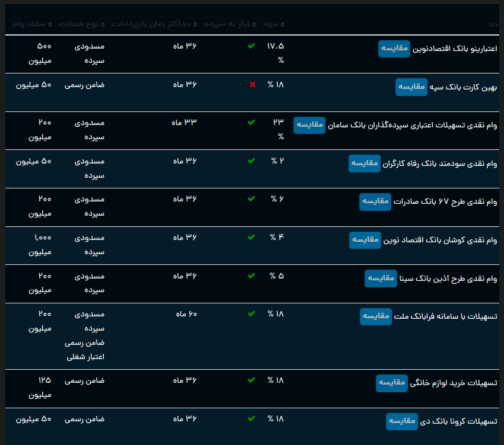This screenshot has width=504, height=445.
Task: Compare the تسهیلات خرید لوازم خانگی loan
Action: point(392,383)
